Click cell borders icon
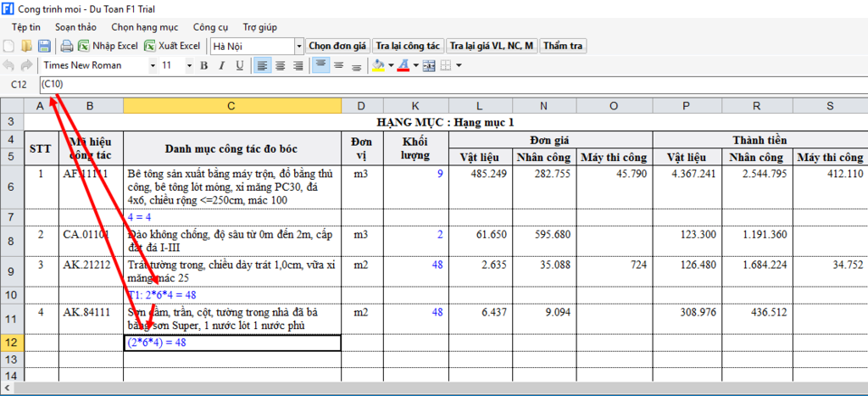Image resolution: width=868 pixels, height=396 pixels. (x=446, y=66)
